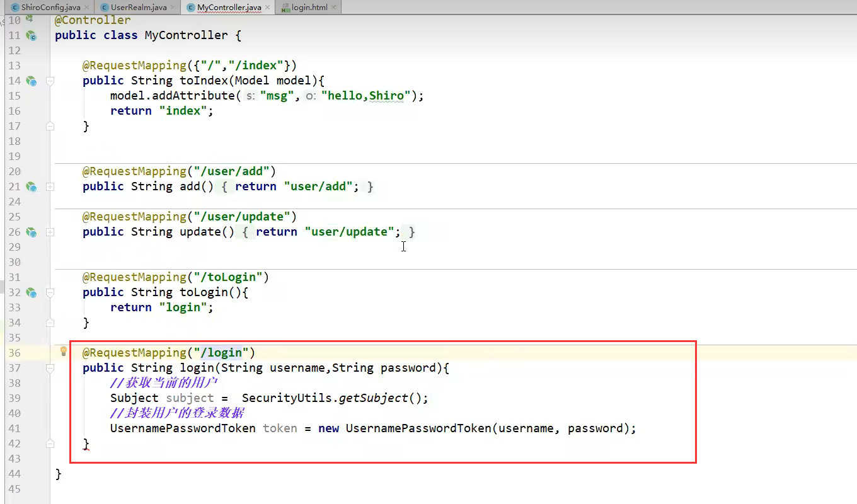The image size is (857, 504).
Task: Close the login.html tab
Action: tap(333, 8)
